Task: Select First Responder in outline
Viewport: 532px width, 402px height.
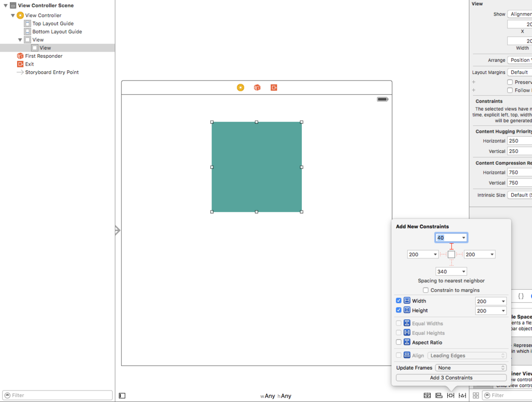Action: point(44,56)
